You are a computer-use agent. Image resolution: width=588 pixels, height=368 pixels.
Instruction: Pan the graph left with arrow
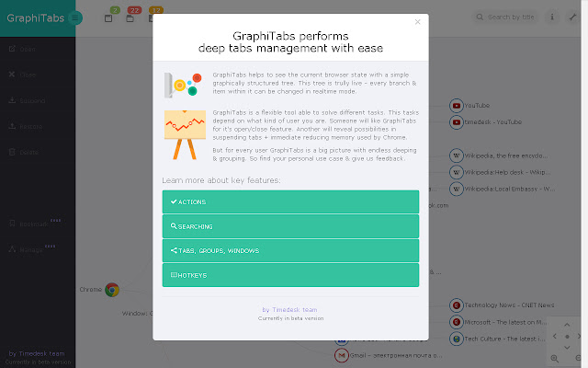point(555,336)
